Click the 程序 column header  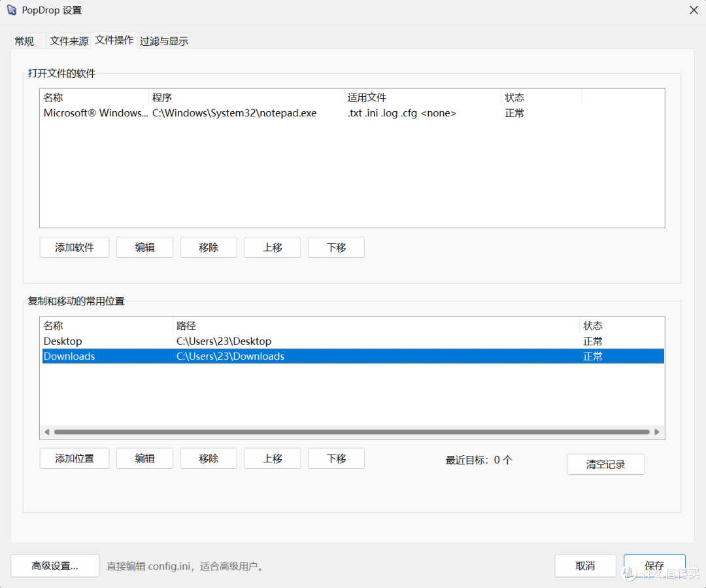click(246, 97)
